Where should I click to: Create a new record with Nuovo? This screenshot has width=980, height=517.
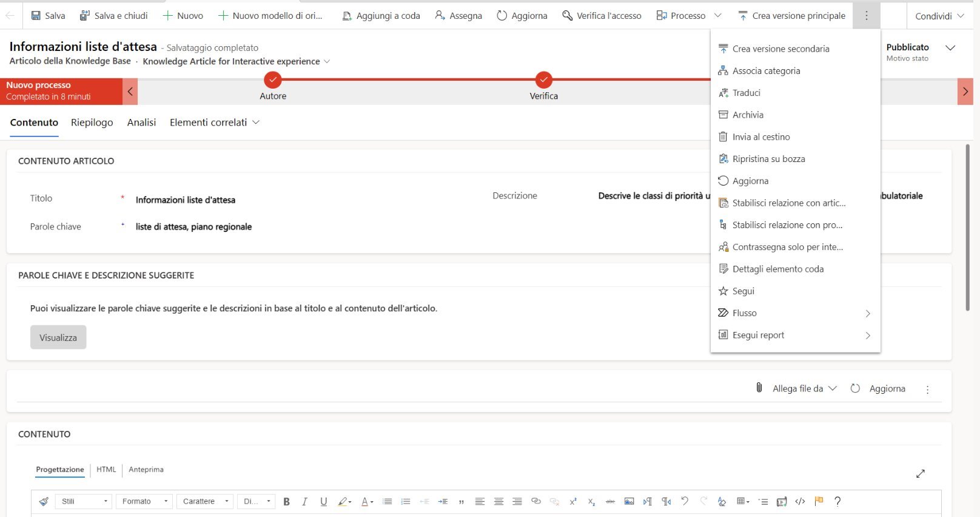pos(183,16)
